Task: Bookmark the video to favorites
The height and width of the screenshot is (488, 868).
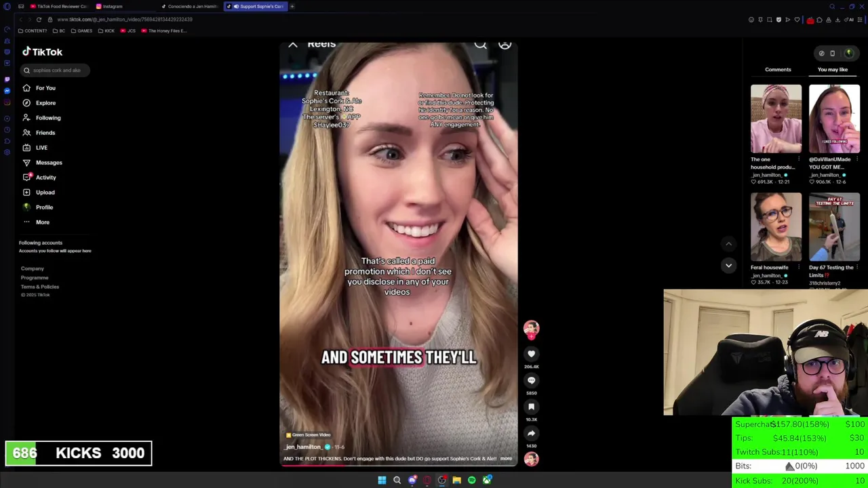Action: (x=531, y=407)
